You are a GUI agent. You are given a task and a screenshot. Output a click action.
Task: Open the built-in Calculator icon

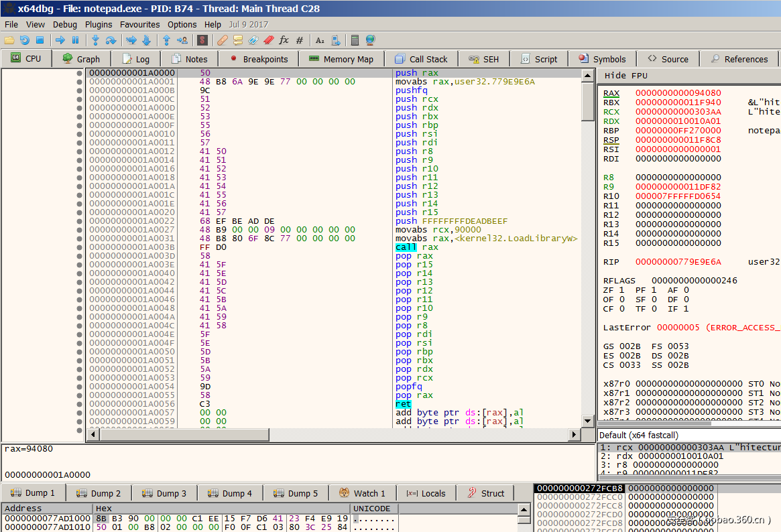point(355,40)
